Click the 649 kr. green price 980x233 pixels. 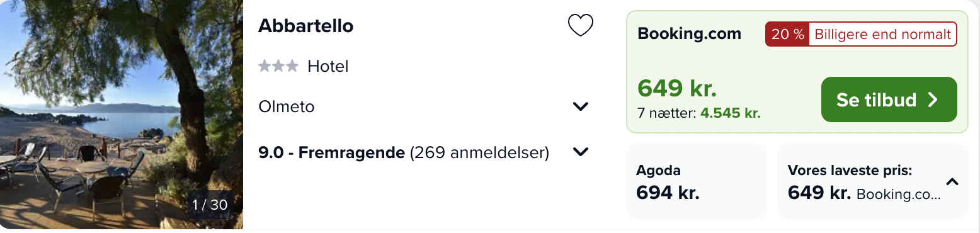tap(677, 88)
